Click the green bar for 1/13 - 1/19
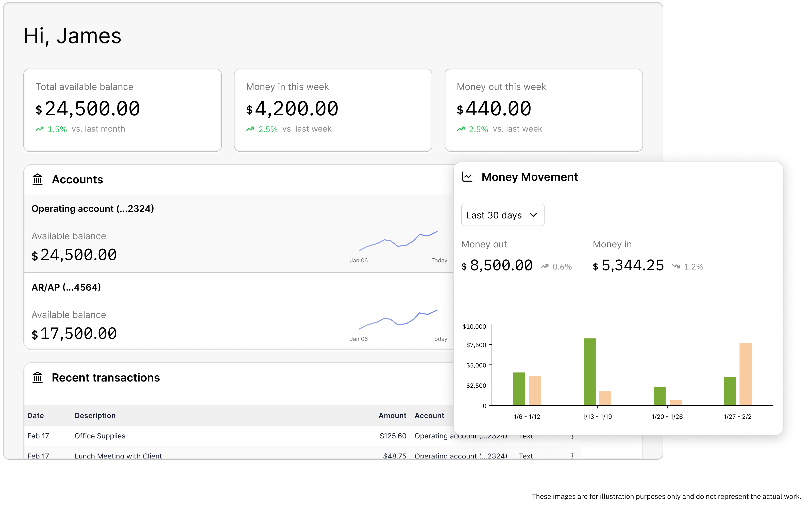812x508 pixels. point(589,372)
